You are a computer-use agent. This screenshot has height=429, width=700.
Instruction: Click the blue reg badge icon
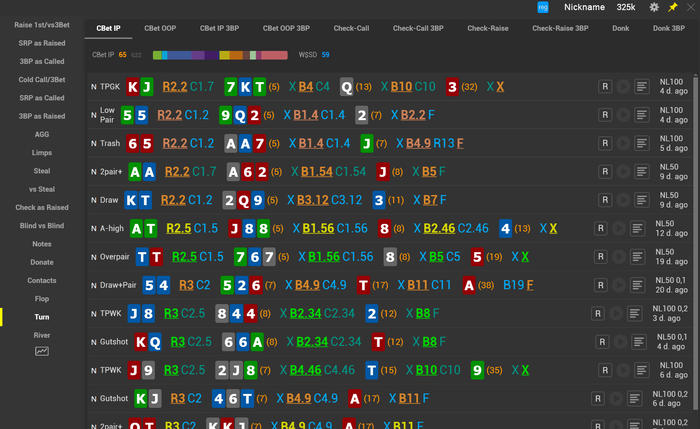[543, 7]
